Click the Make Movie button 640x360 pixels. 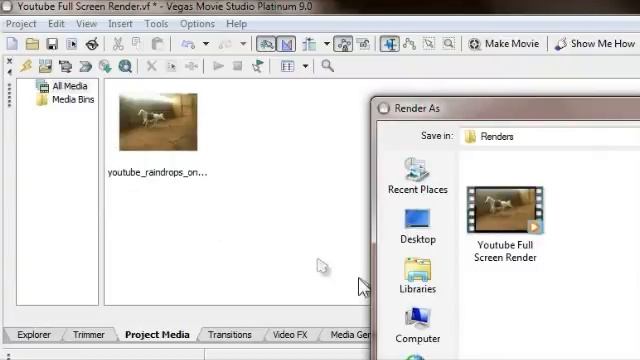[504, 44]
